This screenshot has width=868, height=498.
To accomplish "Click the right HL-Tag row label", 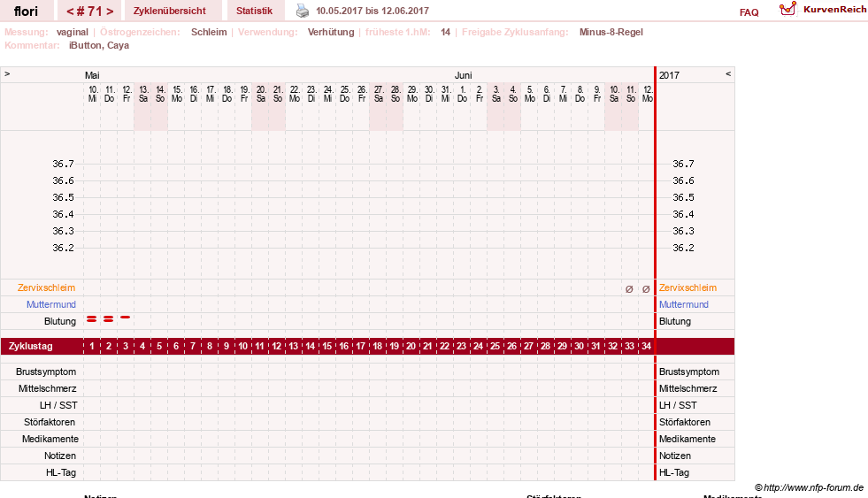I will [x=673, y=472].
